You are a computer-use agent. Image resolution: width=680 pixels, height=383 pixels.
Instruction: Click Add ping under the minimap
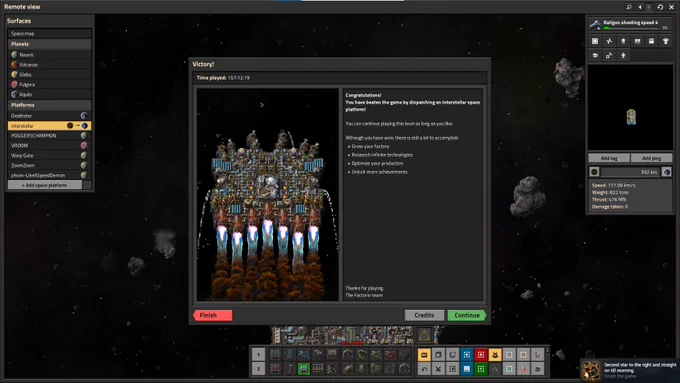651,158
